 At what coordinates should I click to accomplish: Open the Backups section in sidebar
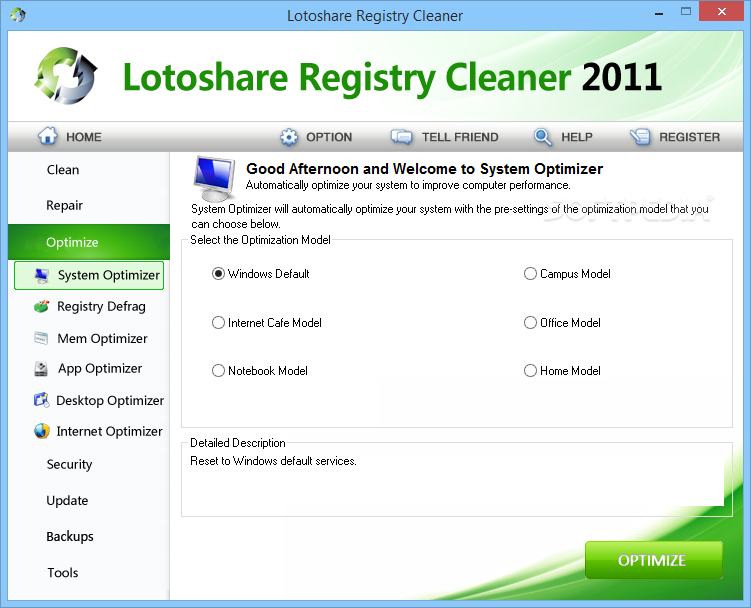coord(70,537)
